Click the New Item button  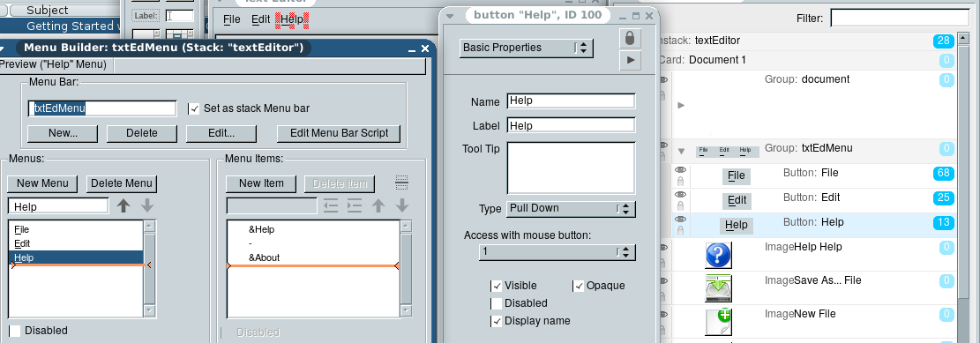pyautogui.click(x=261, y=183)
